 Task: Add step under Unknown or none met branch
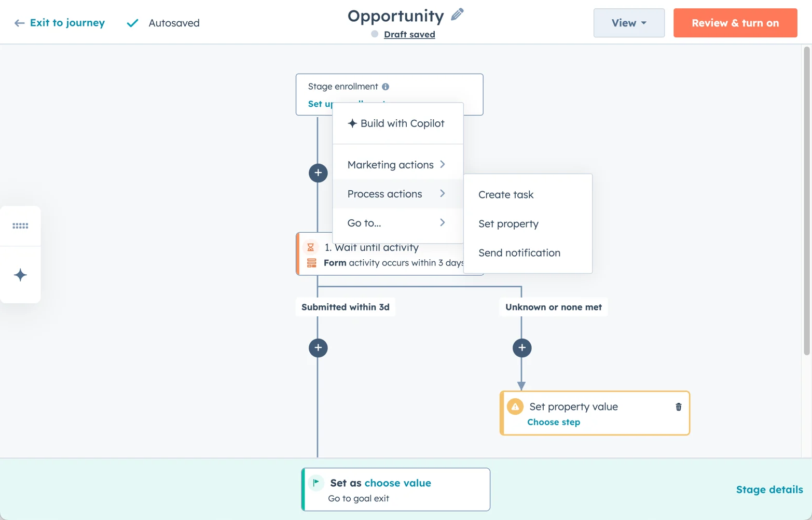pos(522,348)
